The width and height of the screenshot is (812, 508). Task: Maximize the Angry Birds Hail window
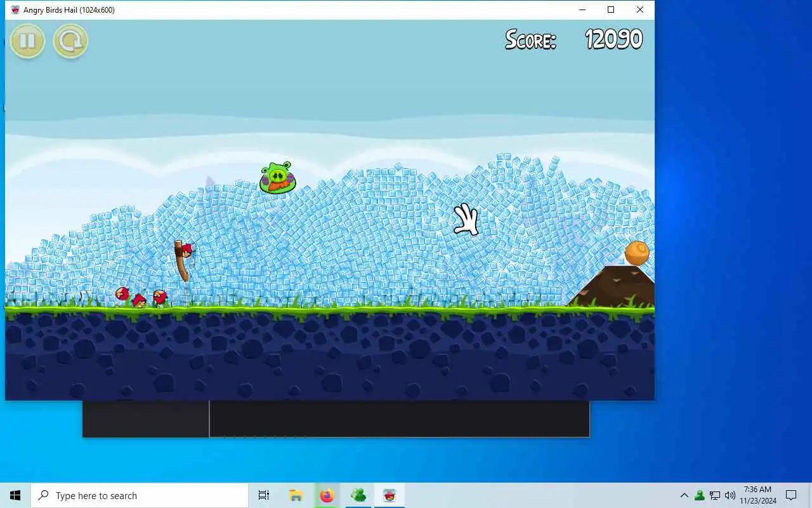point(611,10)
